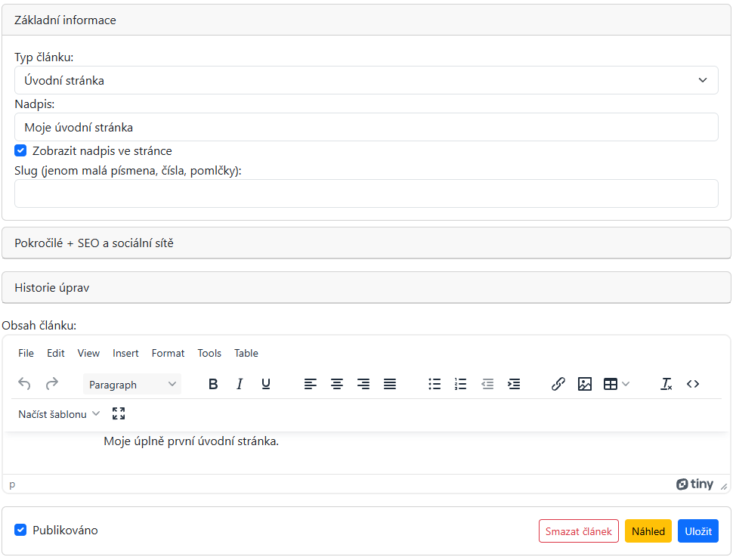Open the insert image dialog
This screenshot has height=560, width=736.
pyautogui.click(x=584, y=384)
